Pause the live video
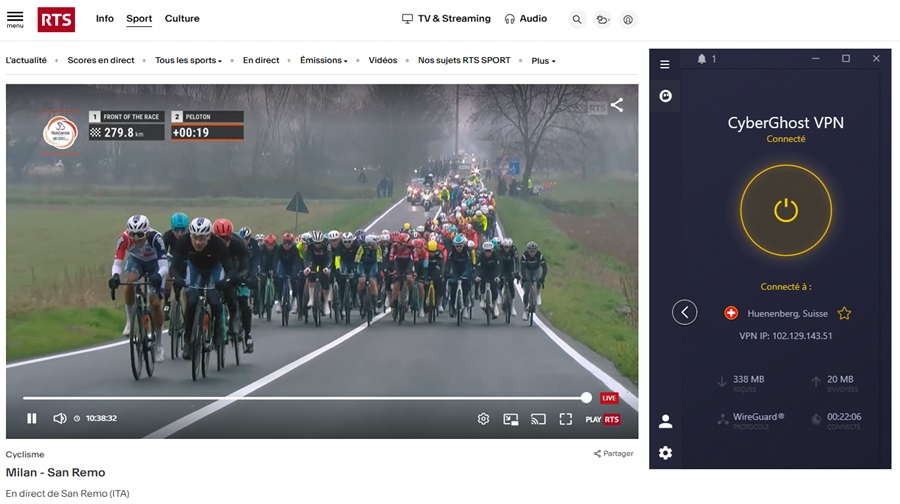 click(32, 418)
